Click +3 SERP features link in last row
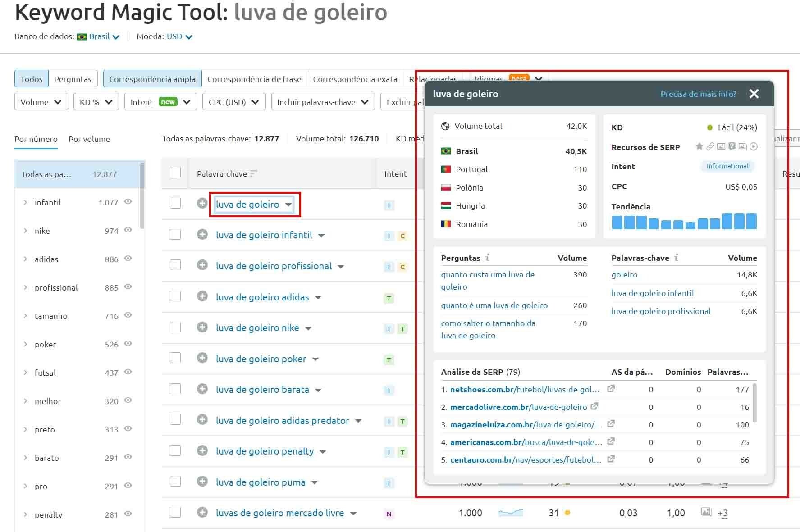The height and width of the screenshot is (532, 800). (722, 513)
